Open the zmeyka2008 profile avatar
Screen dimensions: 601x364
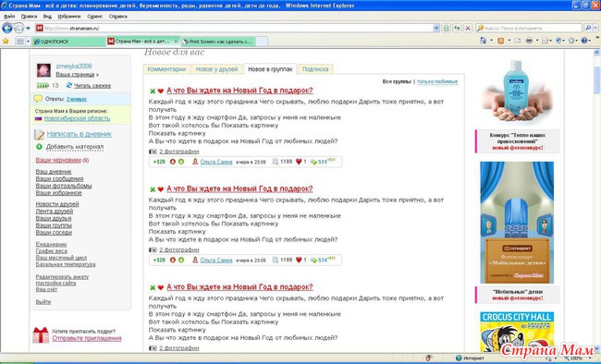[43, 70]
